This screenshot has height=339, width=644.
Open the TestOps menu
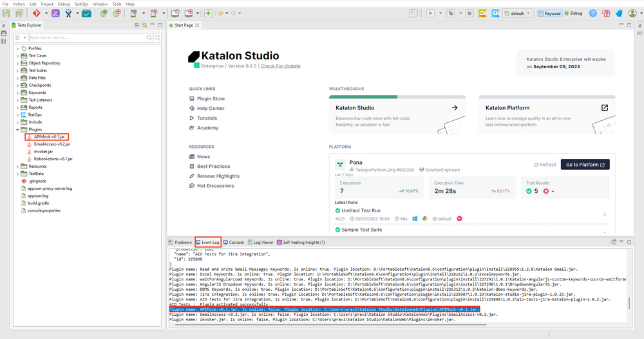[x=81, y=3]
